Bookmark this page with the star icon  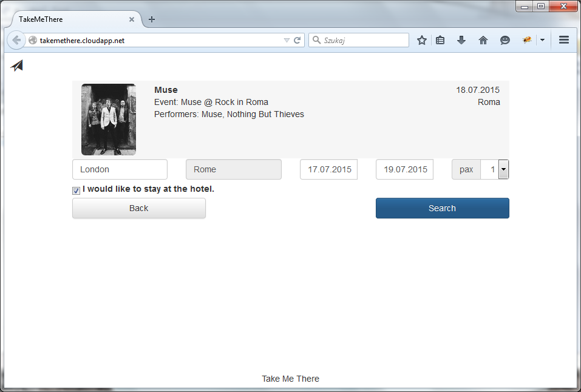pyautogui.click(x=422, y=40)
